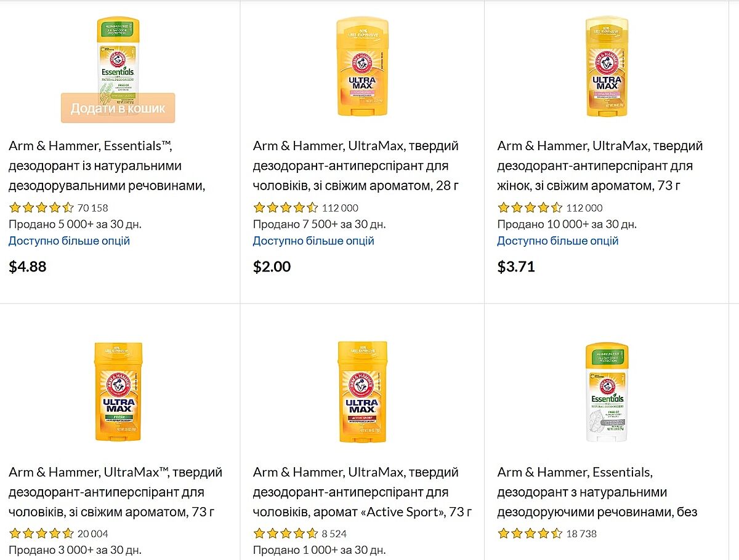The image size is (739, 560).
Task: Open the UltraMax women's 73 г product image
Action: coord(606,66)
